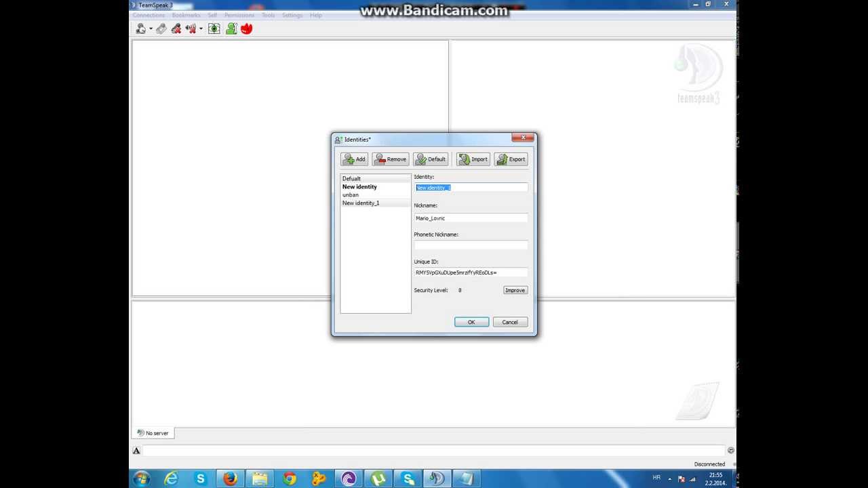Open the purple BitTorrent taskbar icon
Viewport: 868px width, 488px height.
[349, 479]
